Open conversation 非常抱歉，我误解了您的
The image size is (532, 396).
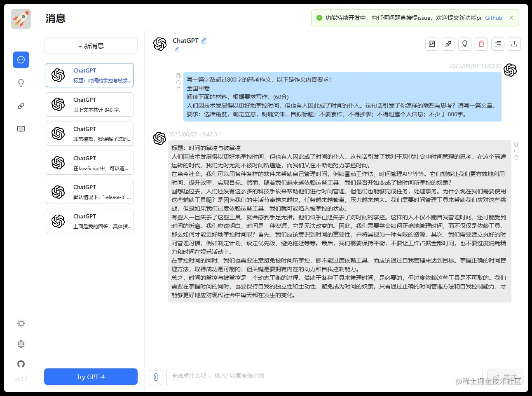(90, 134)
